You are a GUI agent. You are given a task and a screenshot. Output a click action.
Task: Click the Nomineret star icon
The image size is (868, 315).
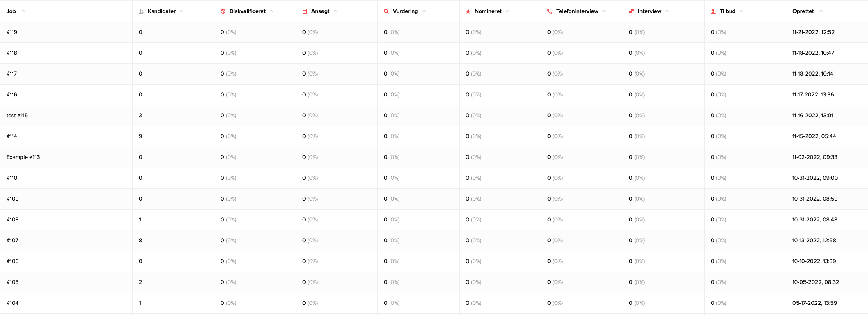pyautogui.click(x=468, y=11)
